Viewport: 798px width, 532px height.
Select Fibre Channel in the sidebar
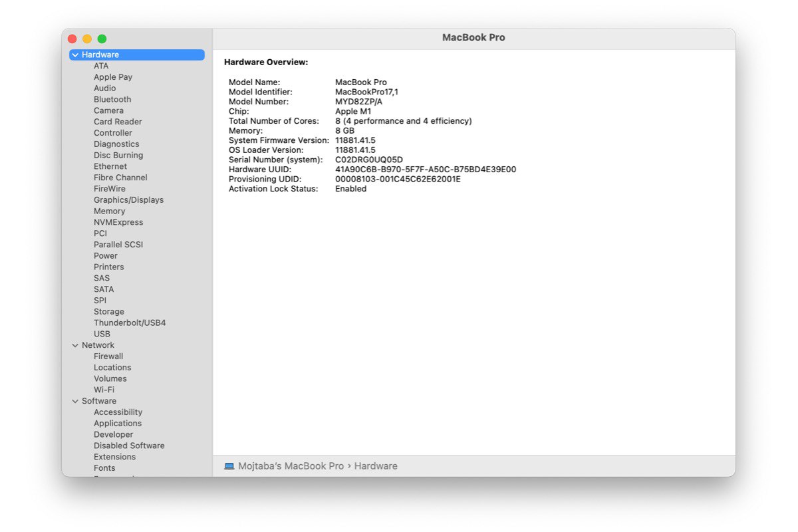120,178
